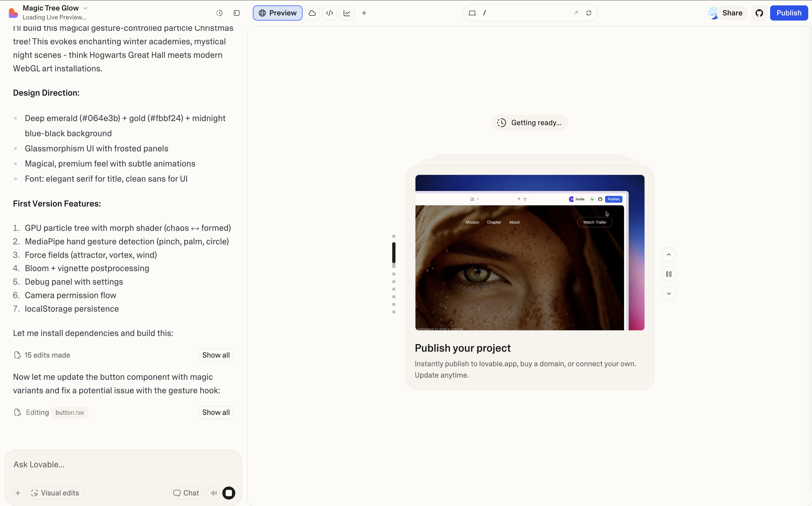The image size is (812, 506).
Task: Toggle Chat mode in the prompt box
Action: click(187, 492)
